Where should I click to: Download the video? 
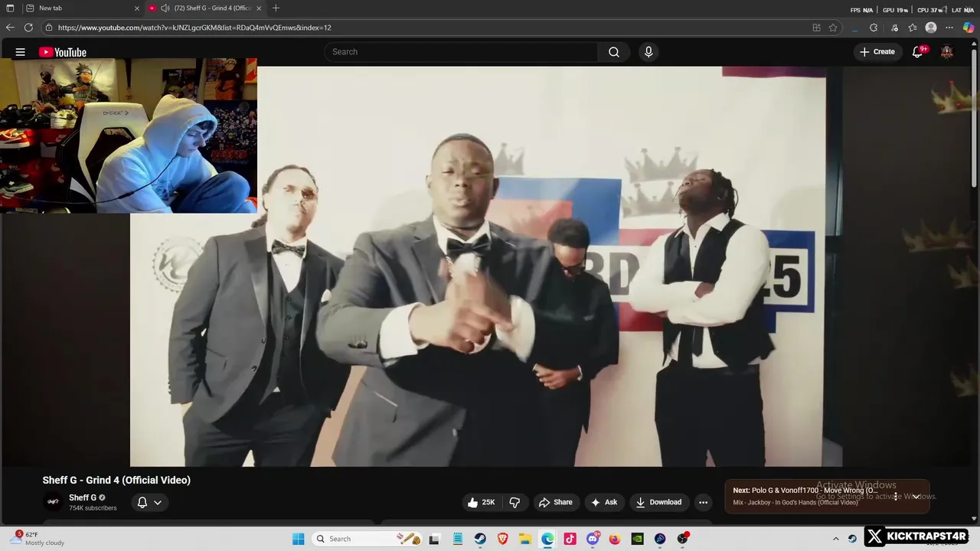click(658, 502)
